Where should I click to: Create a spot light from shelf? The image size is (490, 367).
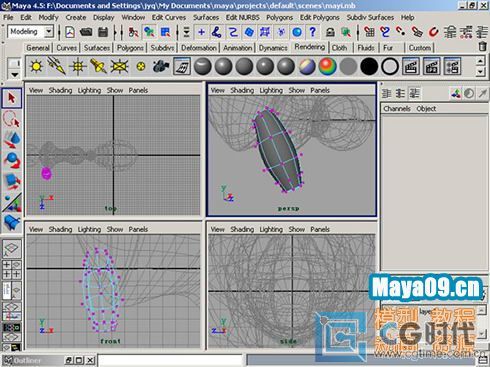tap(98, 66)
